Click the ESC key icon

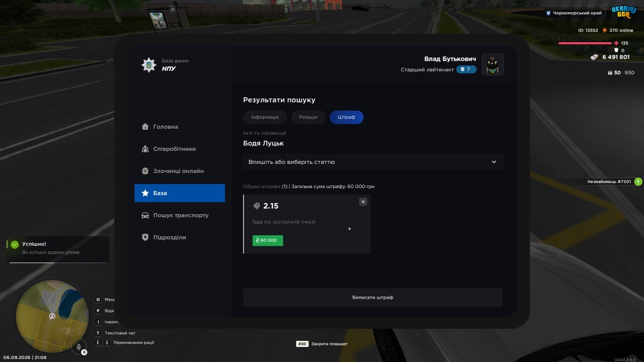pos(302,344)
